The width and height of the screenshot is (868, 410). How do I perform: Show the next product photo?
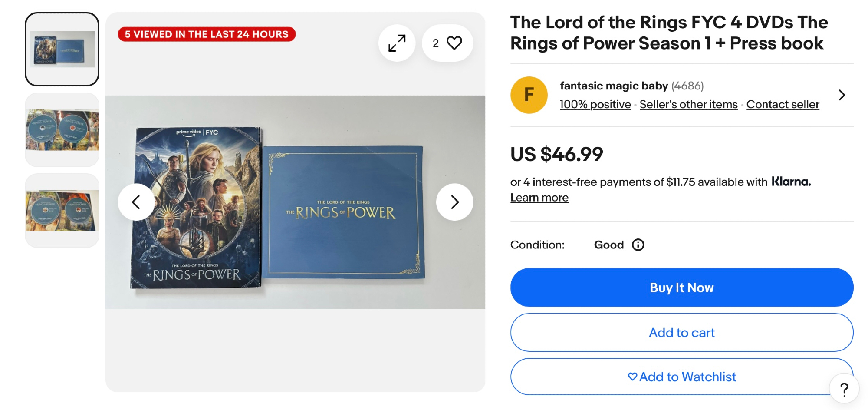454,202
